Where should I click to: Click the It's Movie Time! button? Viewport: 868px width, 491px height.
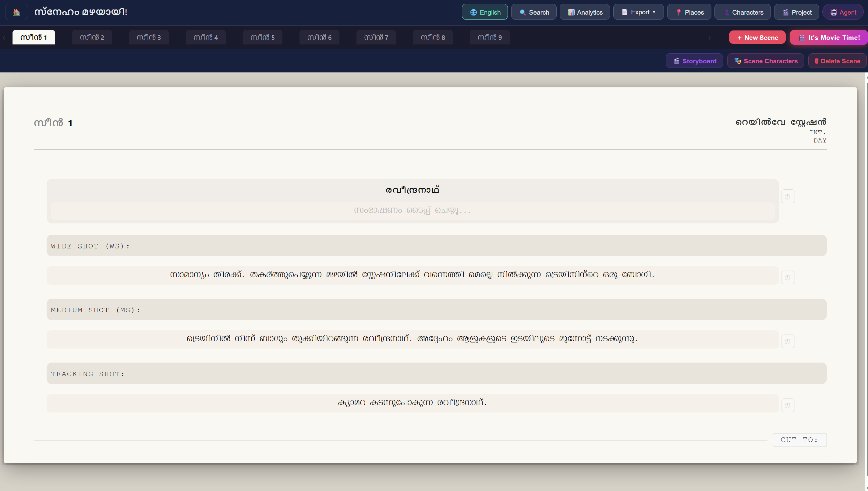(829, 37)
